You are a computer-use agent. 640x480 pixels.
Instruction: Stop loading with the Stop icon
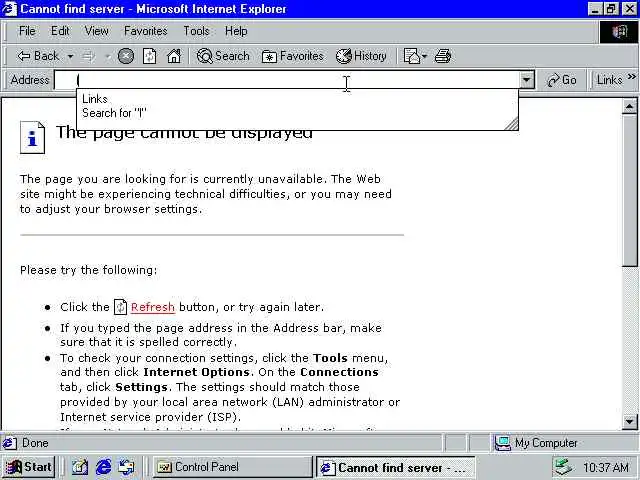tap(126, 56)
